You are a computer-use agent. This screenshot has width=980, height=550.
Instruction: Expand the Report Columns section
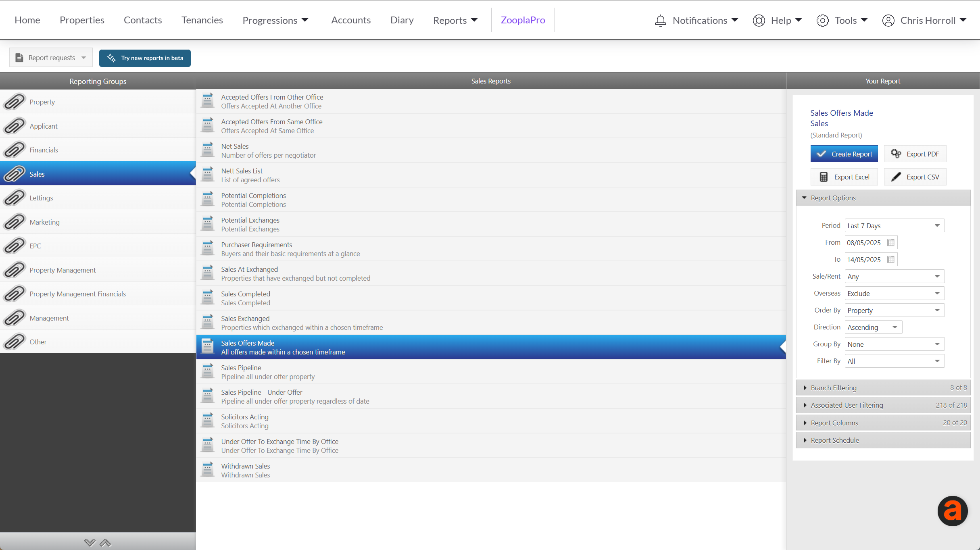883,423
